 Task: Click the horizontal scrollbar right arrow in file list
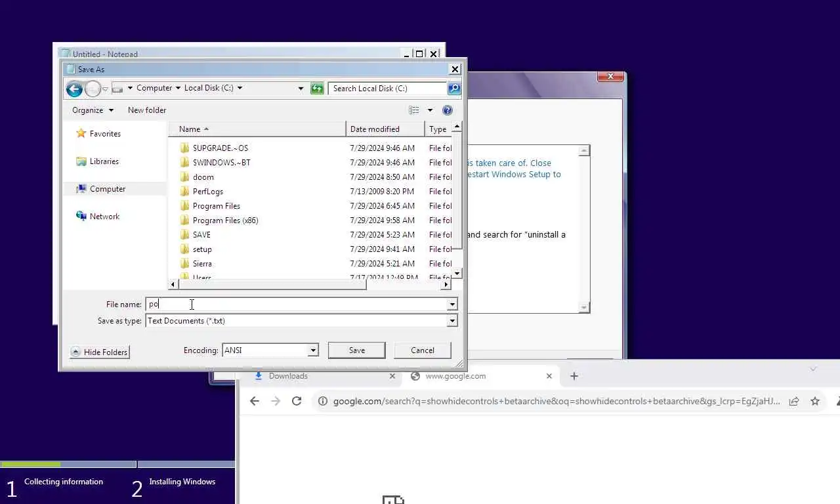[446, 284]
